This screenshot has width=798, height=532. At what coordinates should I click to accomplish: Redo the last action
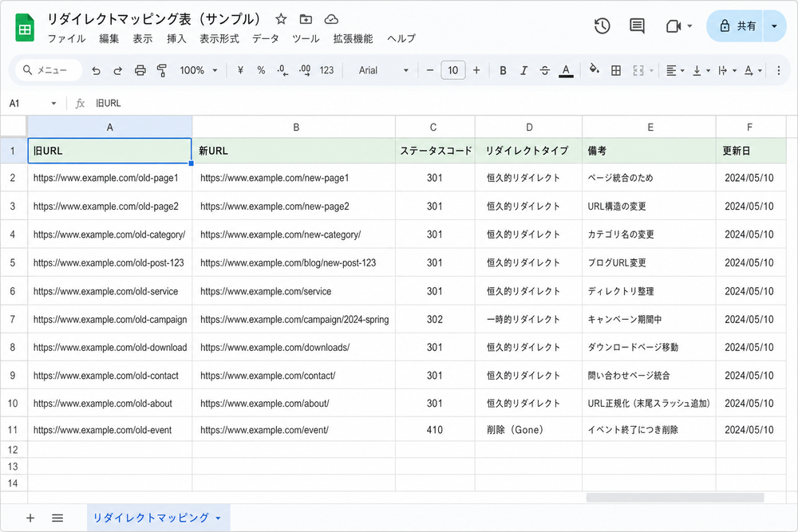(117, 71)
